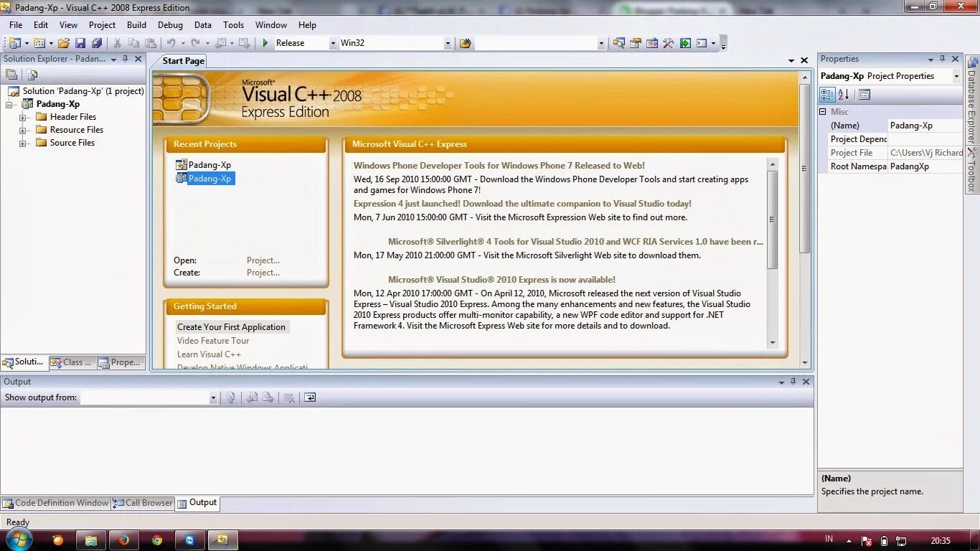Sort Properties grid alphabetically
Screen dimensions: 980x551
tap(844, 94)
